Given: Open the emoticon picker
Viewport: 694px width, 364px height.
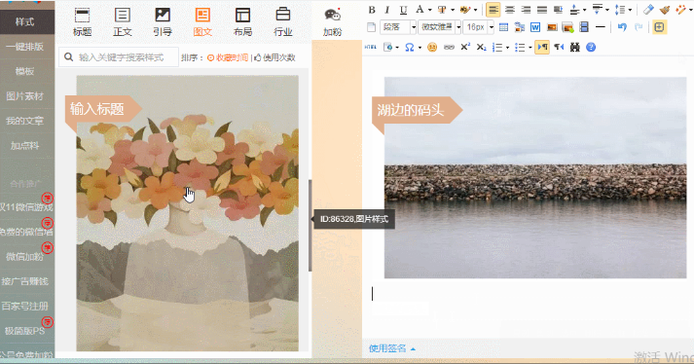Looking at the screenshot, I should 432,47.
